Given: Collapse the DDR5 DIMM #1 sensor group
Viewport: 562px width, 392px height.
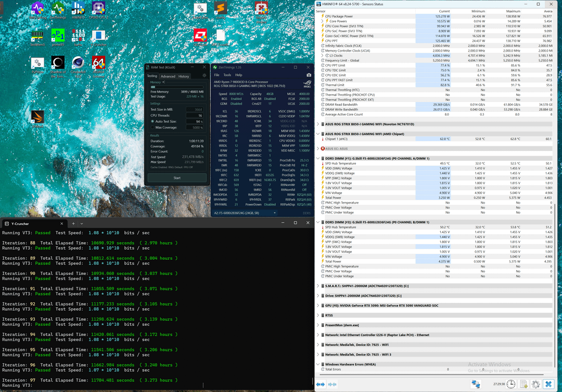Looking at the screenshot, I should [x=318, y=158].
